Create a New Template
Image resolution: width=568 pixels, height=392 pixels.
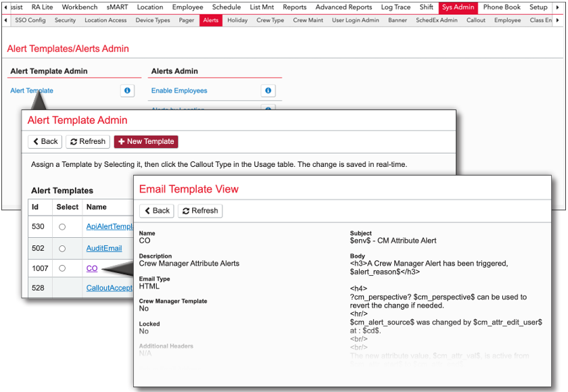click(146, 141)
